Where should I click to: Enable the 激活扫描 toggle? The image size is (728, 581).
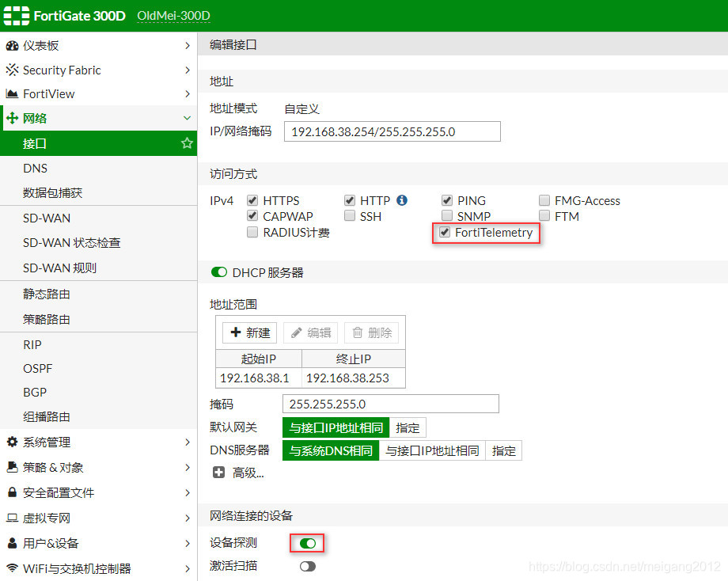[x=307, y=566]
